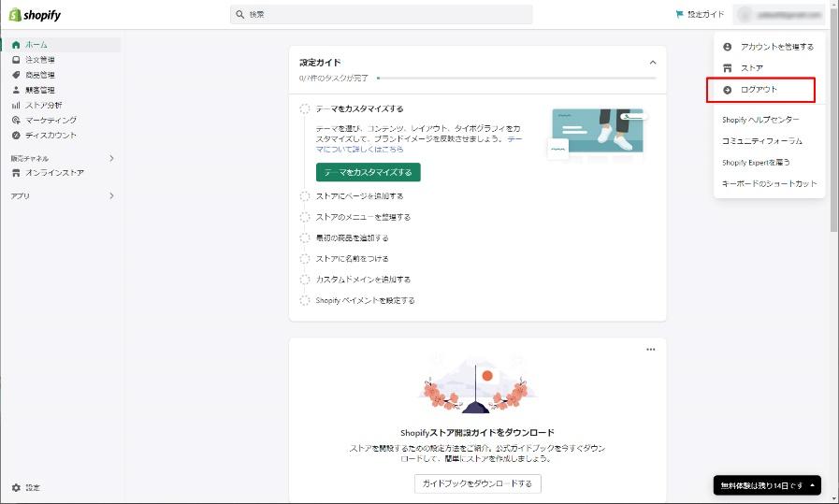Open the Shopify ペイメントを設定する task
The image size is (839, 504).
coord(366,301)
